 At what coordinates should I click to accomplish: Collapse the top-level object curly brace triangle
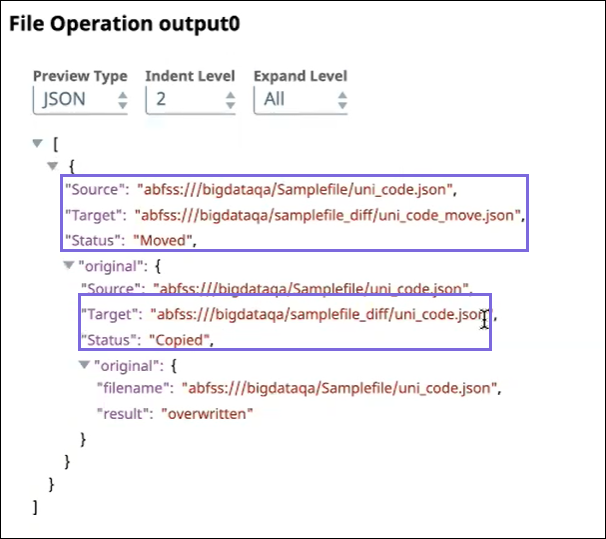tap(53, 165)
